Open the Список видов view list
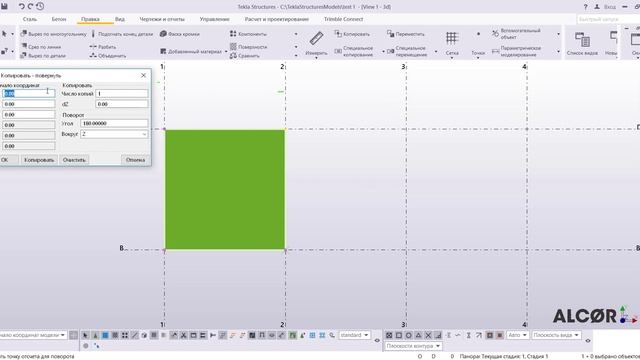The image size is (640, 360). coord(582,43)
